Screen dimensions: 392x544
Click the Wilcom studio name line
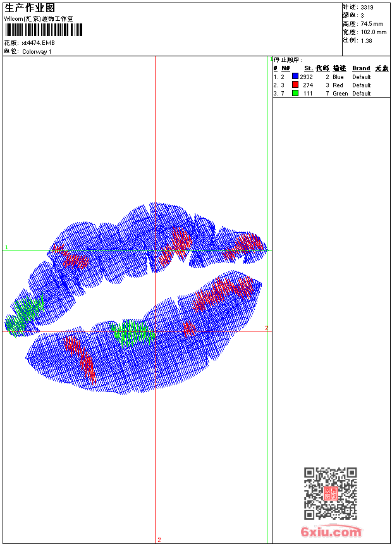39,19
